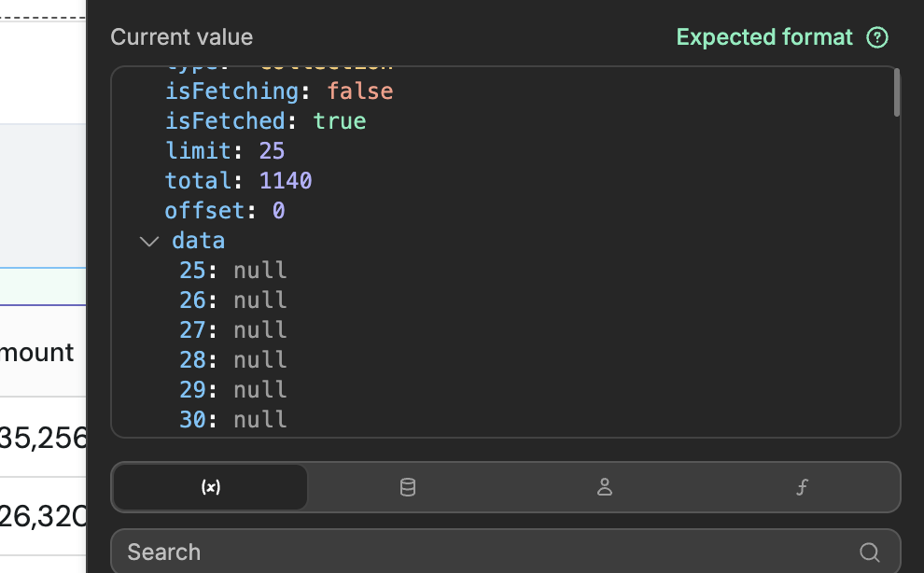Select the isFetching false value
This screenshot has height=573, width=924.
[x=359, y=91]
